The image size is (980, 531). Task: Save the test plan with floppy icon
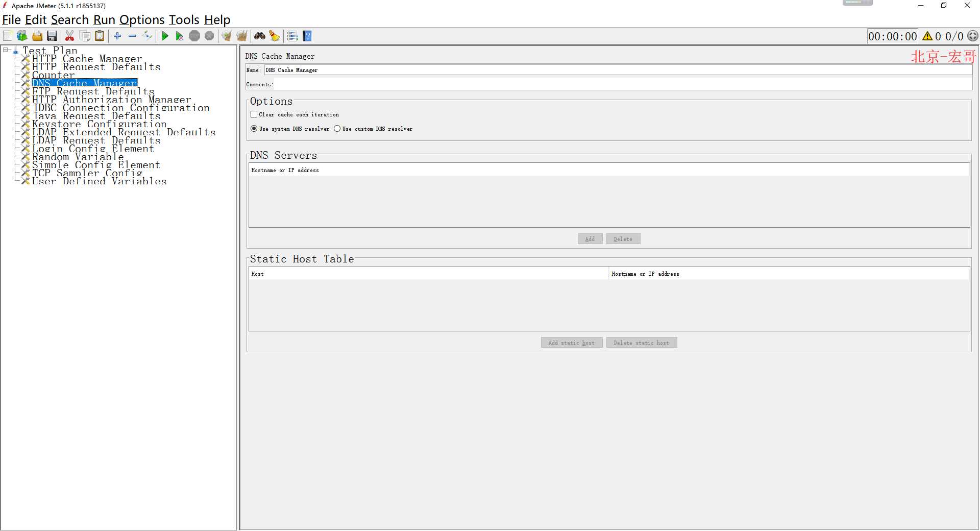tap(52, 36)
